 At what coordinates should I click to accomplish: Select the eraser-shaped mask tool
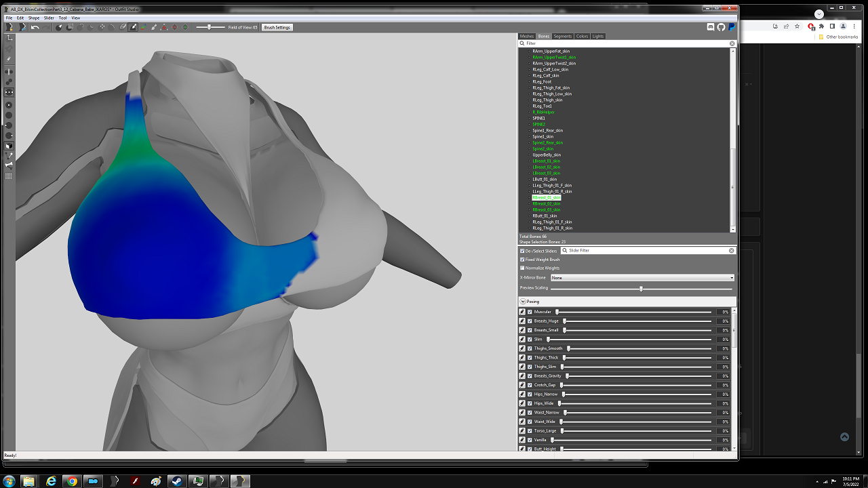tap(123, 27)
